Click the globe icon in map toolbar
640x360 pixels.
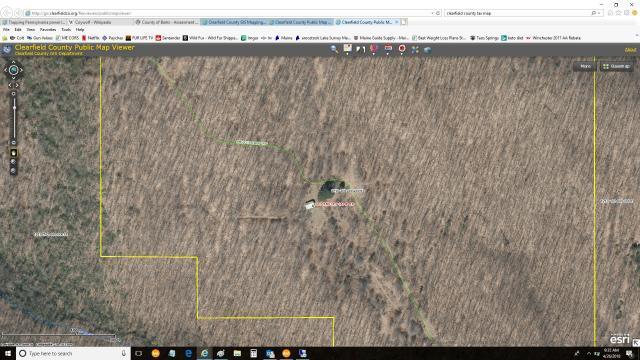click(x=428, y=49)
